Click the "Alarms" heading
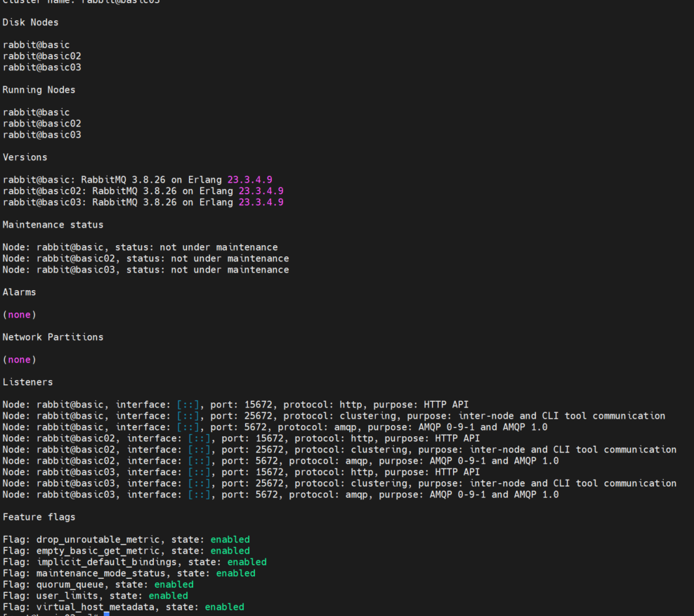This screenshot has height=616, width=694. click(19, 292)
